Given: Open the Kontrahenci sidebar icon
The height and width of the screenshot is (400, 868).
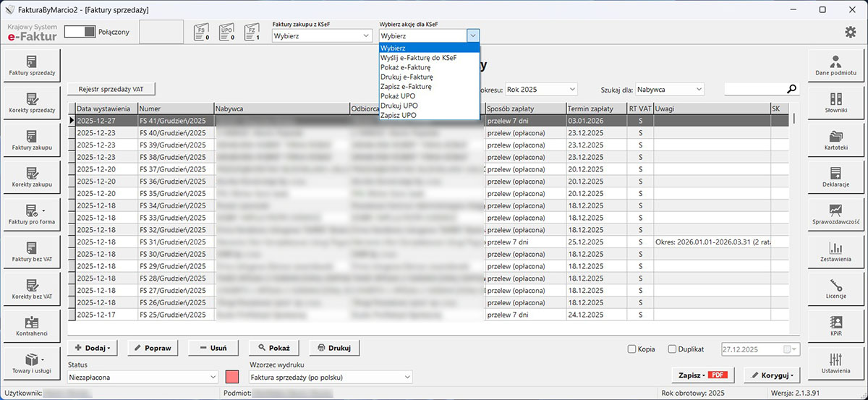Looking at the screenshot, I should (32, 325).
